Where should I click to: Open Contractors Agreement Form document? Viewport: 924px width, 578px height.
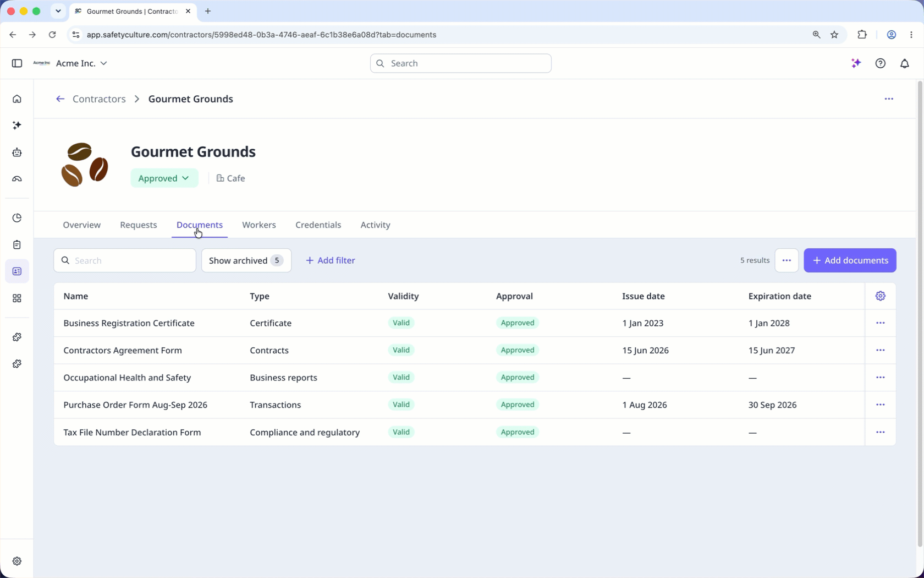pyautogui.click(x=122, y=350)
